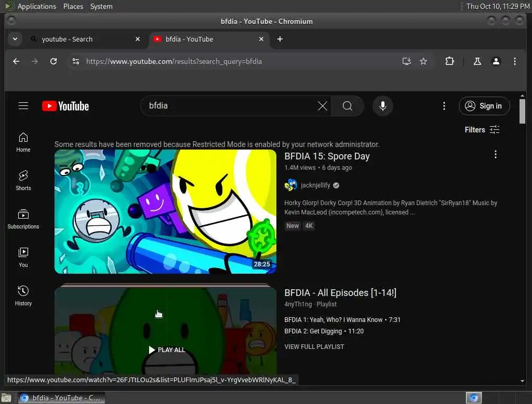
Task: Click the YouTube logo
Action: pos(65,106)
